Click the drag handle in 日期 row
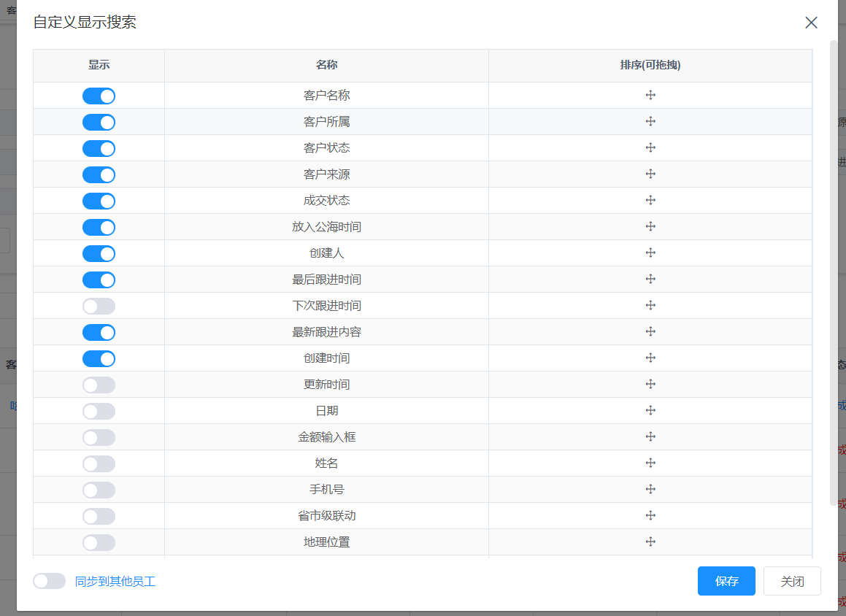Viewport: 846px width, 616px height. coord(650,411)
